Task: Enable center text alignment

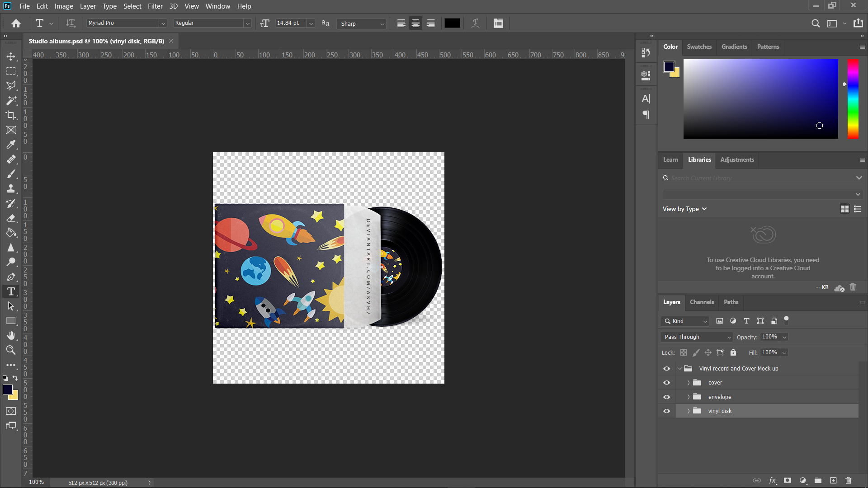Action: point(415,23)
